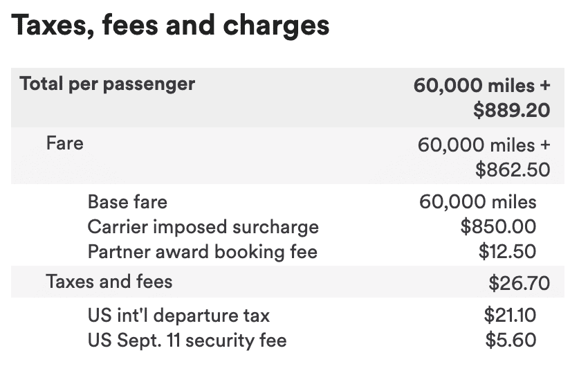
Task: Click "60,000 miles +" in the Fare row
Action: click(484, 145)
